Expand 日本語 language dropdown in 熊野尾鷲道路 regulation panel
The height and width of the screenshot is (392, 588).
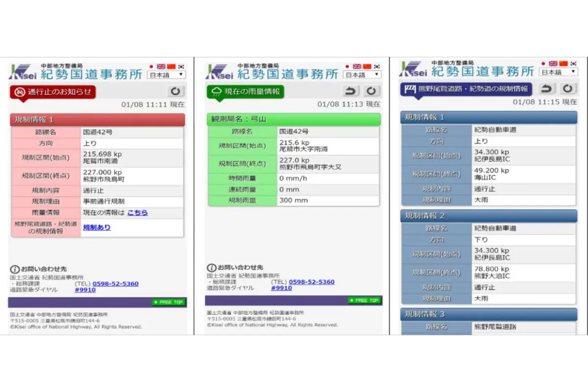[558, 72]
